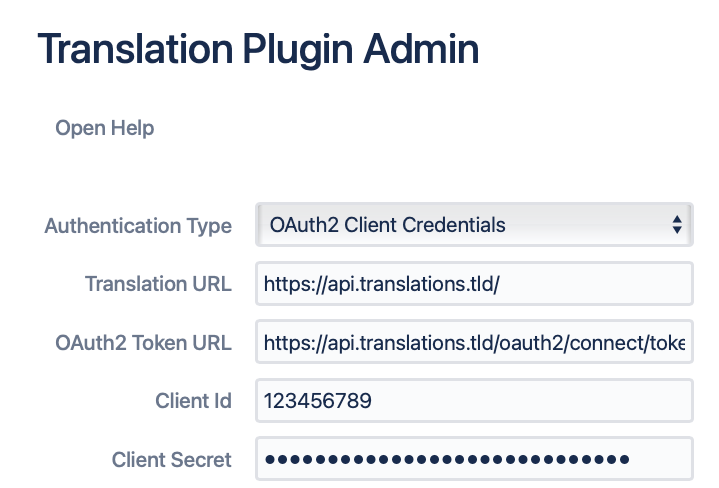Click into the Client Secret password field
This screenshot has height=488, width=719.
pyautogui.click(x=473, y=460)
